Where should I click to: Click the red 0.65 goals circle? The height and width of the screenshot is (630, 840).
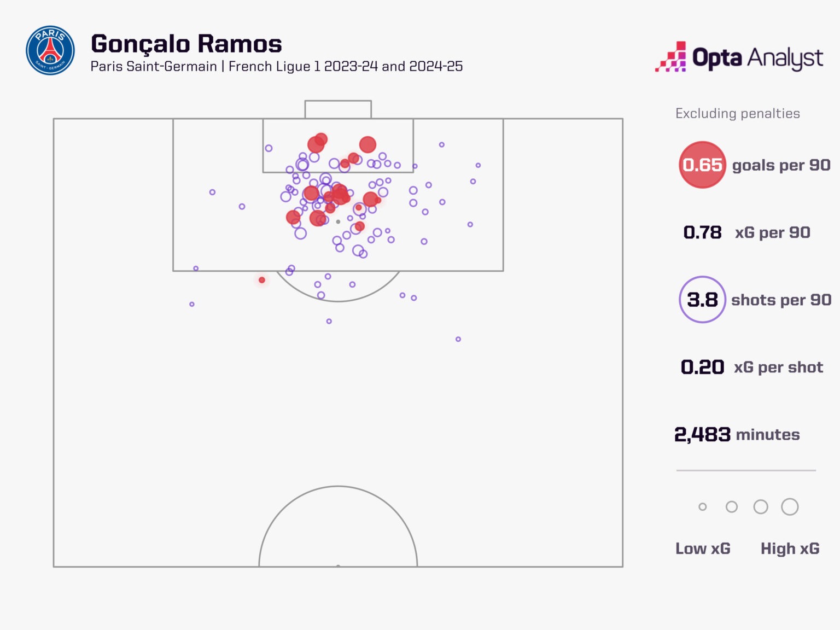[x=702, y=165]
